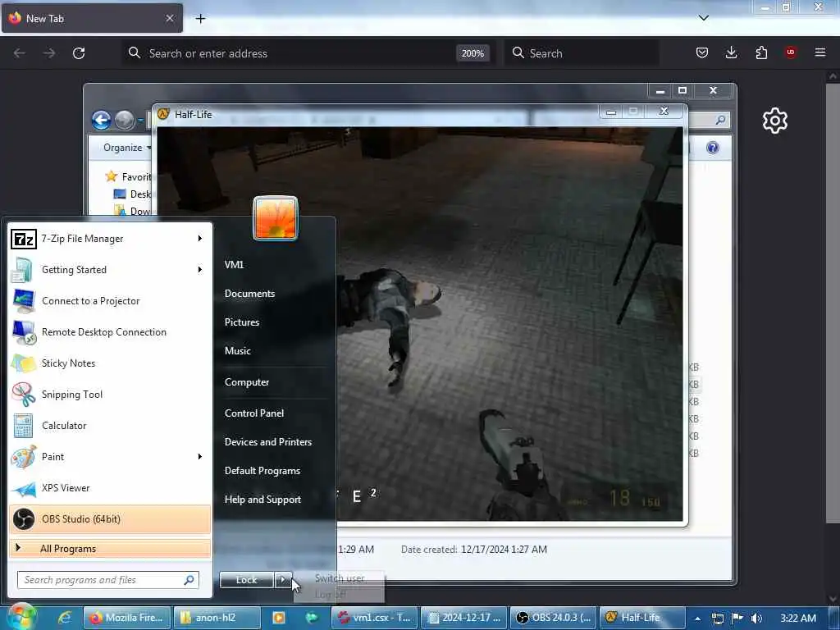Switch to Mozilla Firefox taskbar button

coord(126,618)
